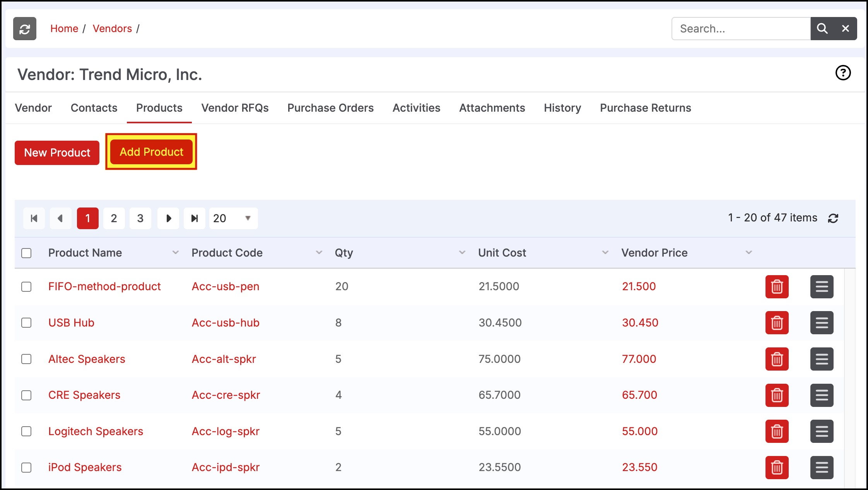This screenshot has width=868, height=490.
Task: Switch to the Contacts tab
Action: click(94, 108)
